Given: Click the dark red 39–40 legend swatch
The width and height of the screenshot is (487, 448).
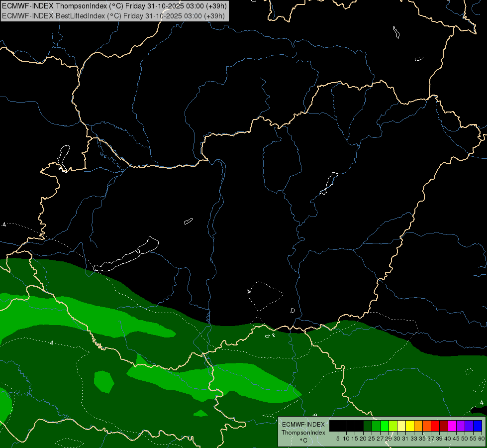Looking at the screenshot, I should pyautogui.click(x=444, y=426).
